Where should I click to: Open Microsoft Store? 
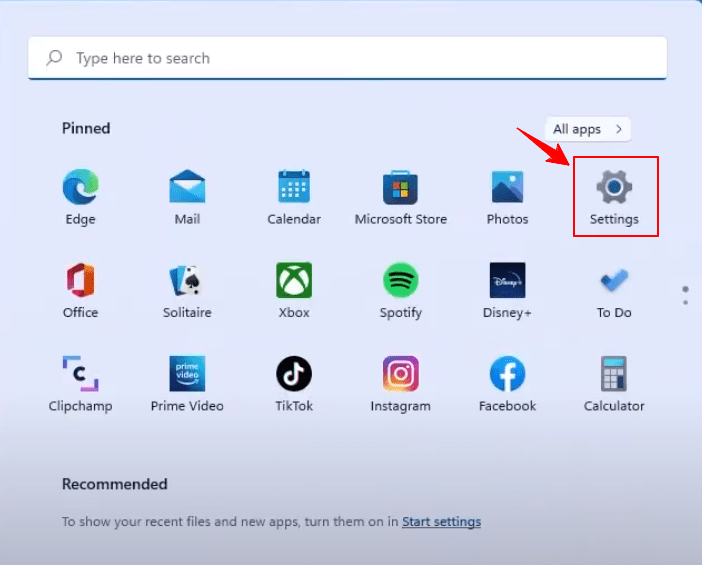tap(401, 197)
